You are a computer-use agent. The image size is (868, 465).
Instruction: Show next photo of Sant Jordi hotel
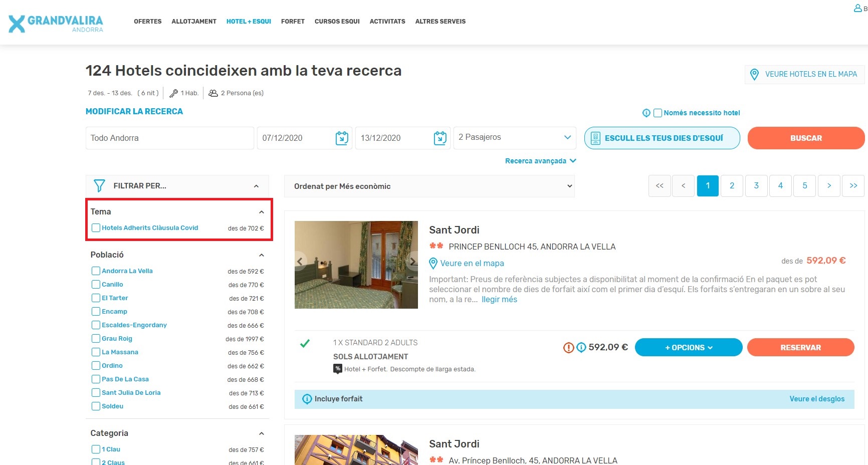tap(412, 261)
